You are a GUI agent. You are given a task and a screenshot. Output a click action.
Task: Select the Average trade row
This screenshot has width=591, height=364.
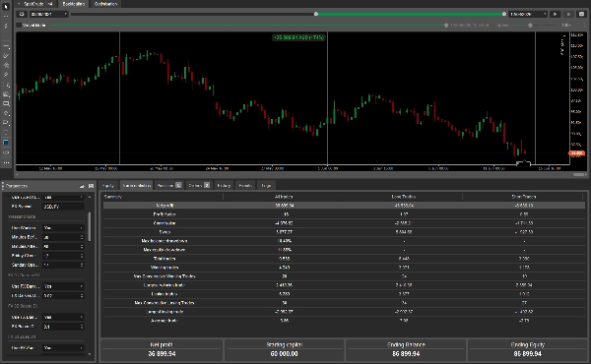click(x=344, y=321)
